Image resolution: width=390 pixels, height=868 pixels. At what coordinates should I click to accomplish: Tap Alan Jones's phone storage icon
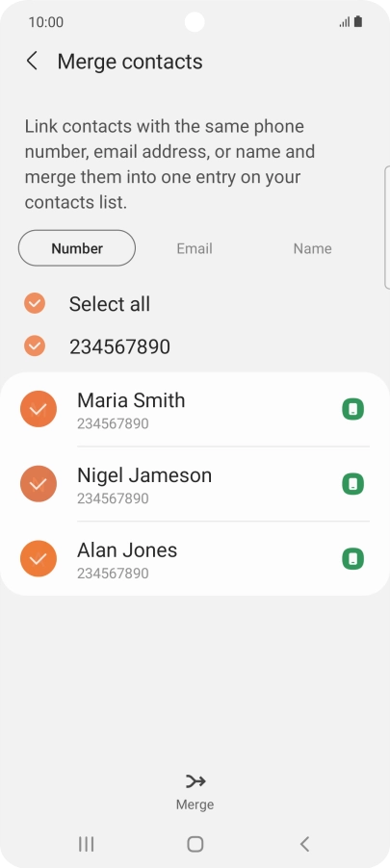click(x=352, y=559)
